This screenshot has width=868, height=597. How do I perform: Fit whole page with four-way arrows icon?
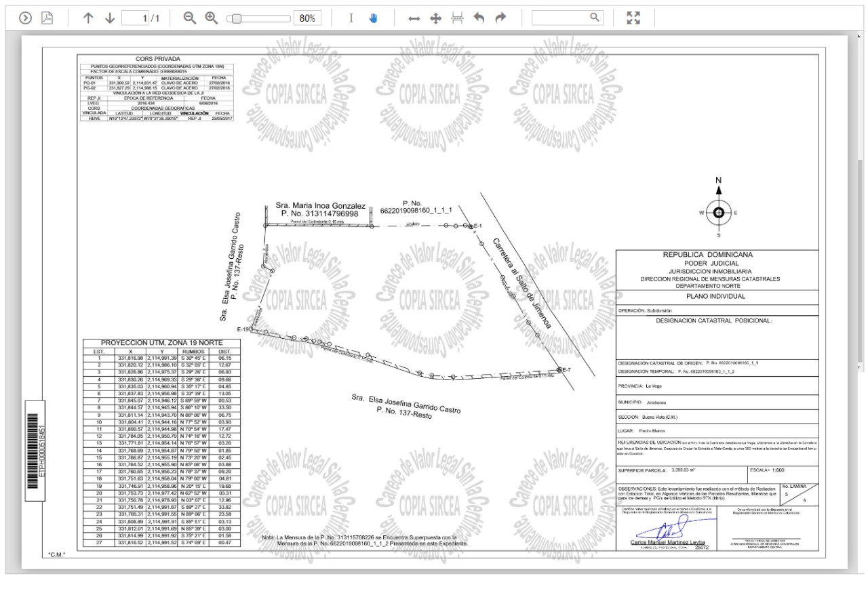[435, 18]
